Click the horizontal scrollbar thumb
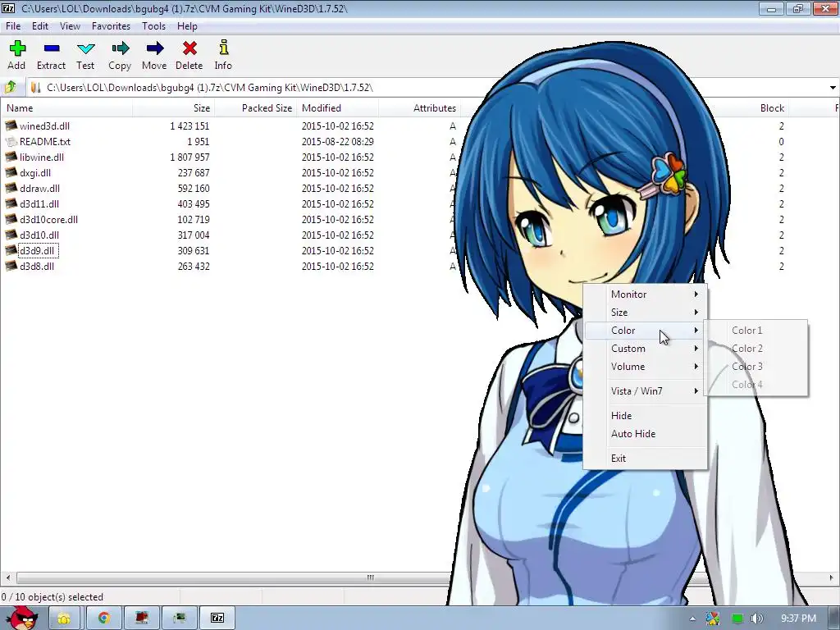 coord(370,578)
